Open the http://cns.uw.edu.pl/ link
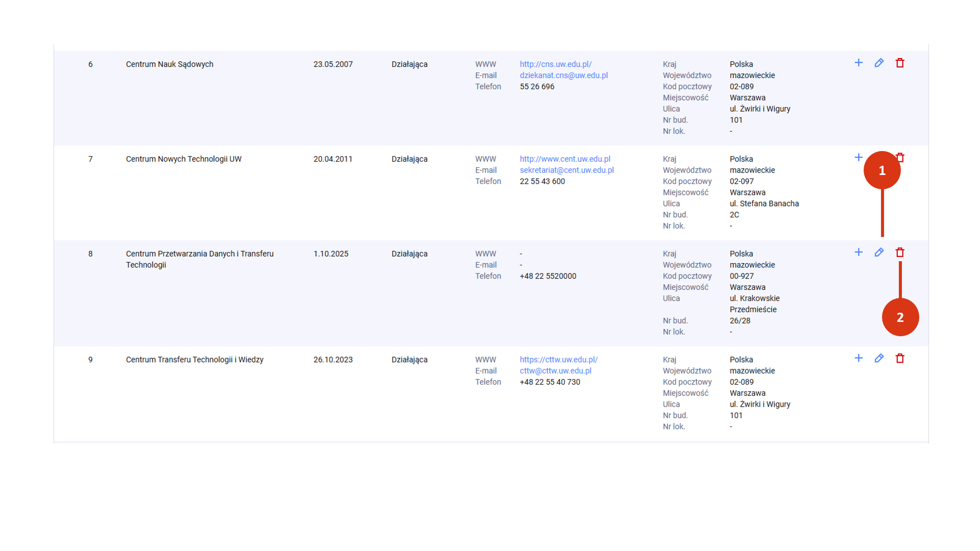Viewport: 980px width, 551px height. pyautogui.click(x=555, y=64)
